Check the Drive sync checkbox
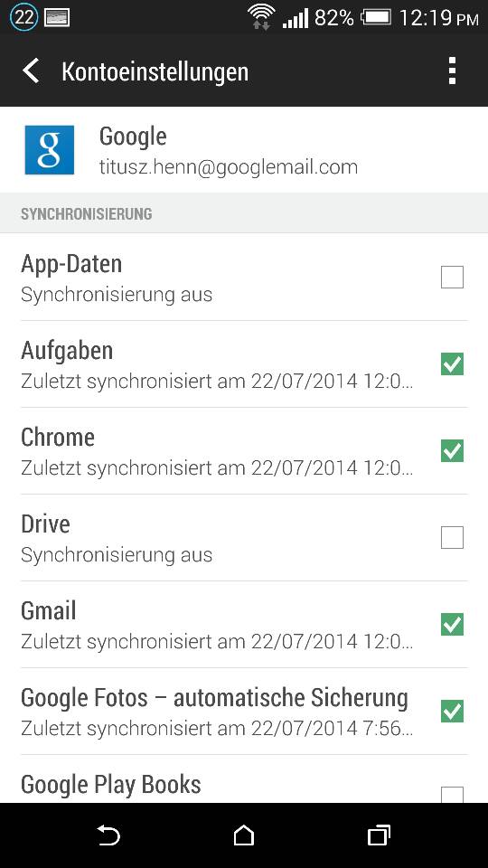The image size is (488, 868). pos(452,537)
